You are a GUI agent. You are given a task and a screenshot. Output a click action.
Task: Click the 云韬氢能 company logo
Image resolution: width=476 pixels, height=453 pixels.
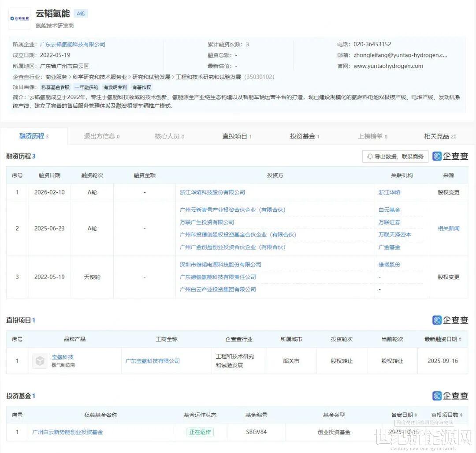coord(20,19)
